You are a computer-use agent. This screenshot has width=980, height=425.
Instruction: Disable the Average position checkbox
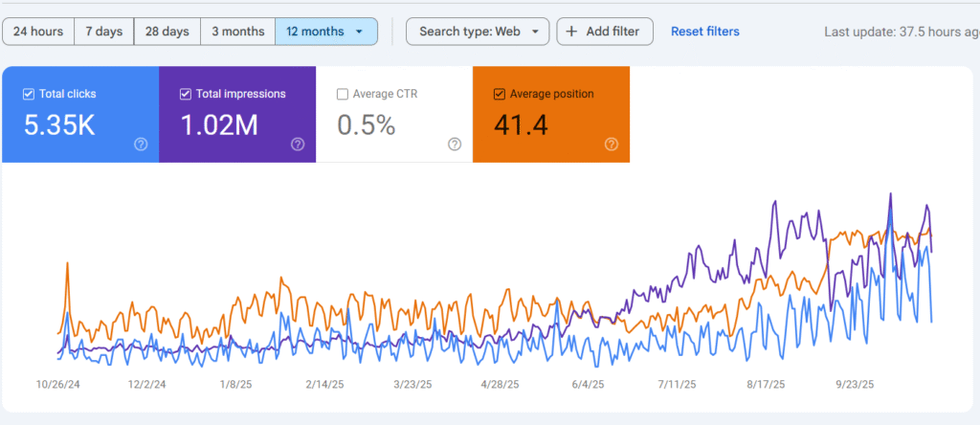coord(499,94)
